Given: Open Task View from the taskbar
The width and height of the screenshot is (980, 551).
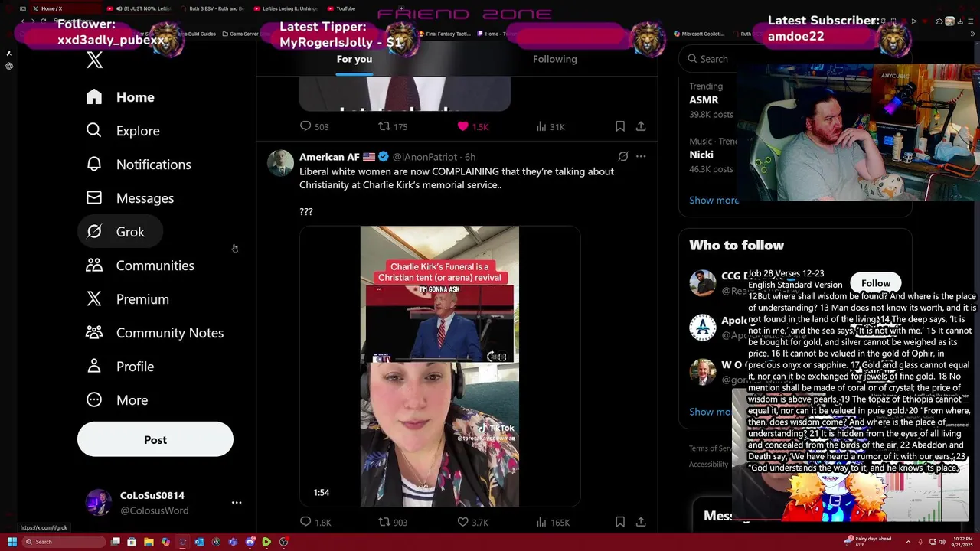Looking at the screenshot, I should tap(115, 542).
